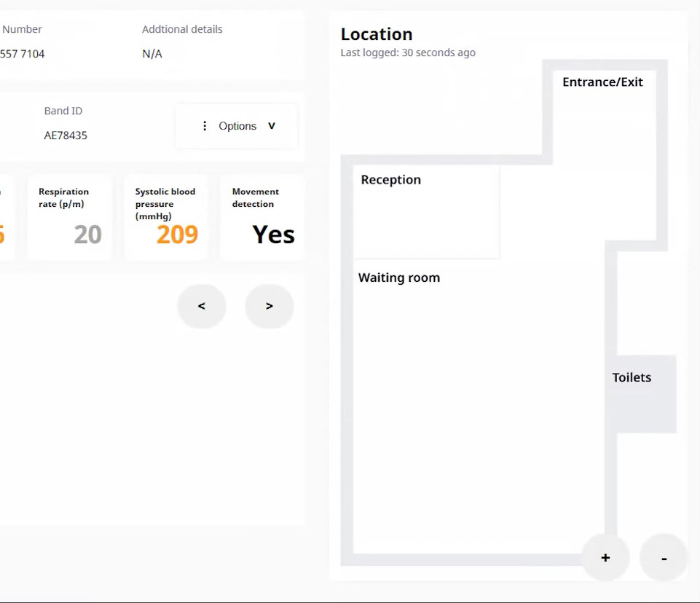The width and height of the screenshot is (700, 603).
Task: Click the Entrance/Exit label on floor plan
Action: point(602,82)
